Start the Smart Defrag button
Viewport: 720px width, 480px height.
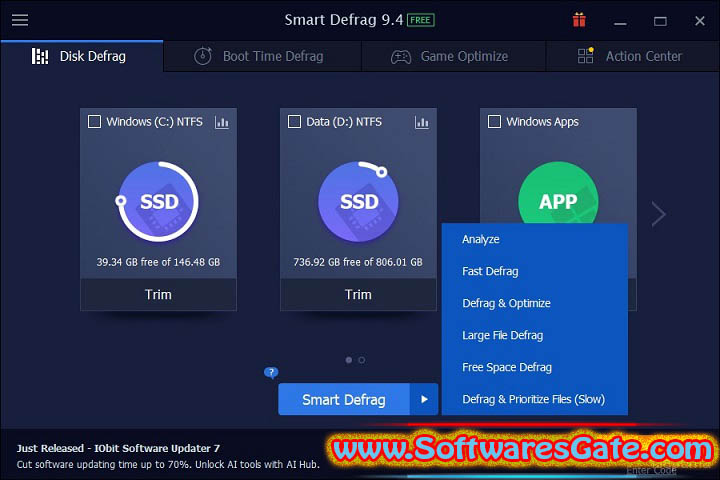(344, 399)
